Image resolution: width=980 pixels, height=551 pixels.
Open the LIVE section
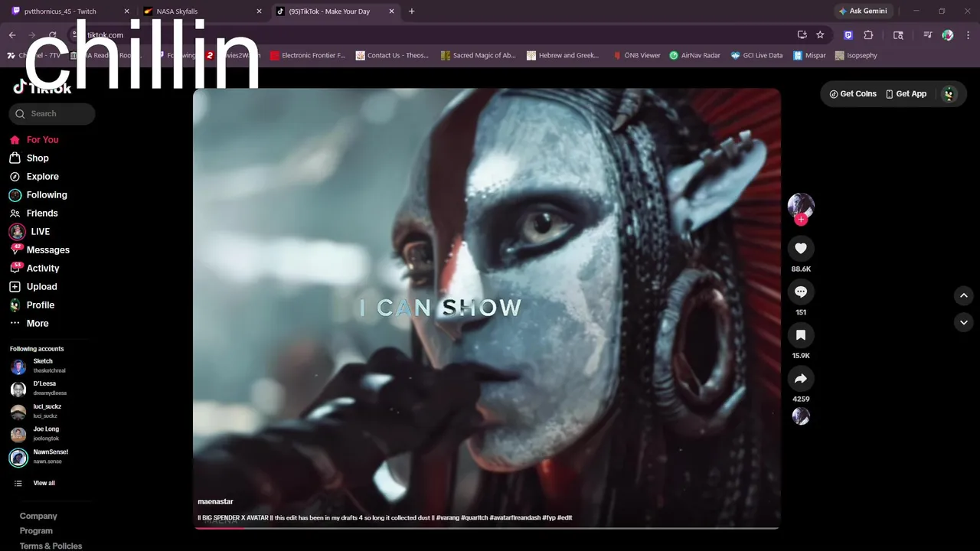coord(30,231)
